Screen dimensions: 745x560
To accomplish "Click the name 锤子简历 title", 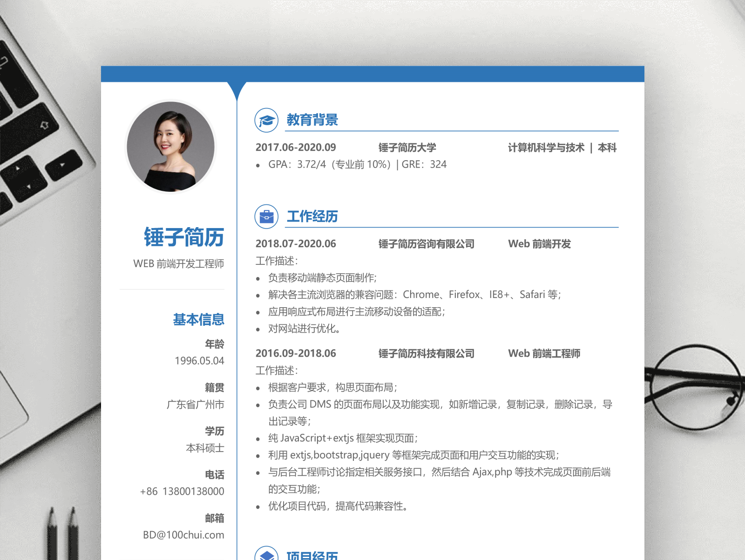I will (184, 237).
